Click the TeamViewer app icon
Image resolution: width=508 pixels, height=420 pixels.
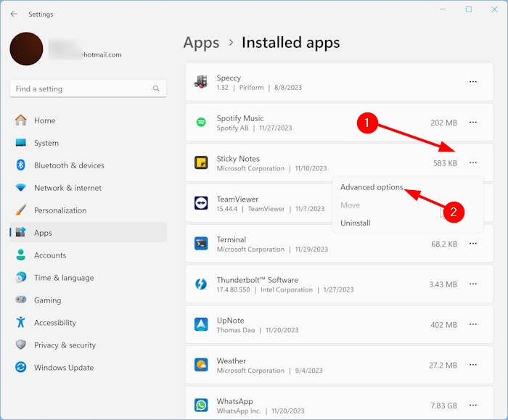coord(201,203)
